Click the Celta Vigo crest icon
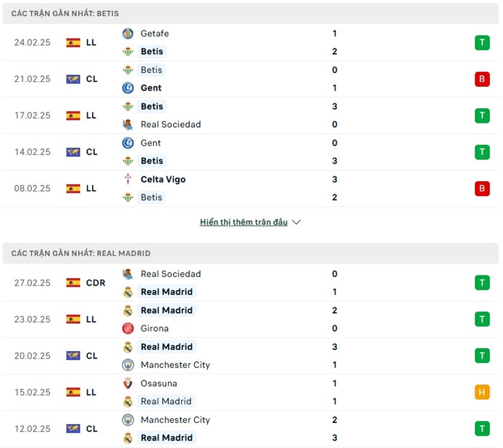 tap(128, 179)
